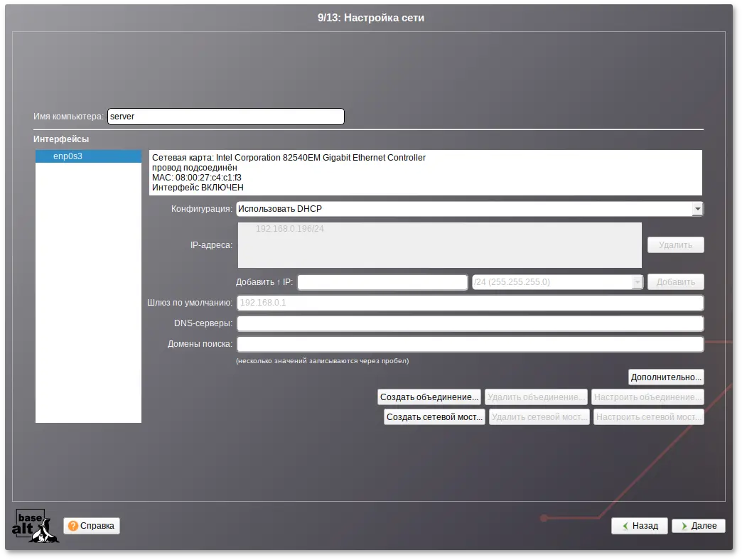This screenshot has height=560, width=742.
Task: Click Настроить объединение...
Action: click(647, 397)
